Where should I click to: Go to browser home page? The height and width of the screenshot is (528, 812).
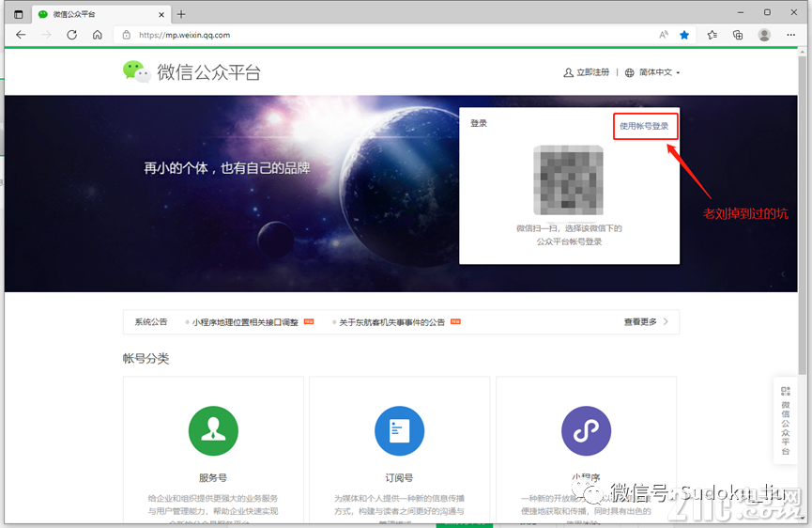coord(98,35)
